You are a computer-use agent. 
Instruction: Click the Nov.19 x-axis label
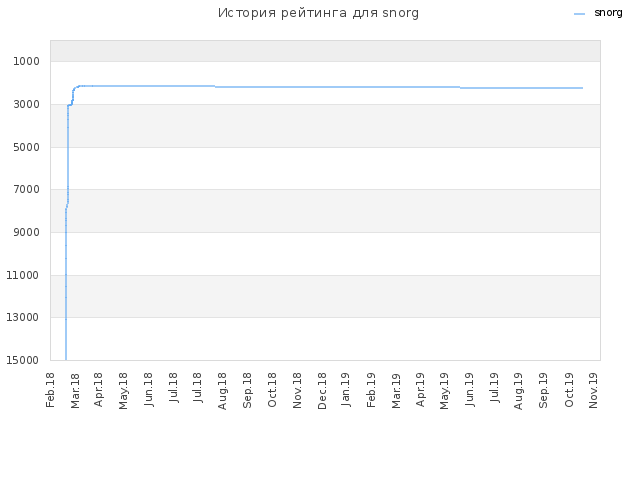click(593, 390)
